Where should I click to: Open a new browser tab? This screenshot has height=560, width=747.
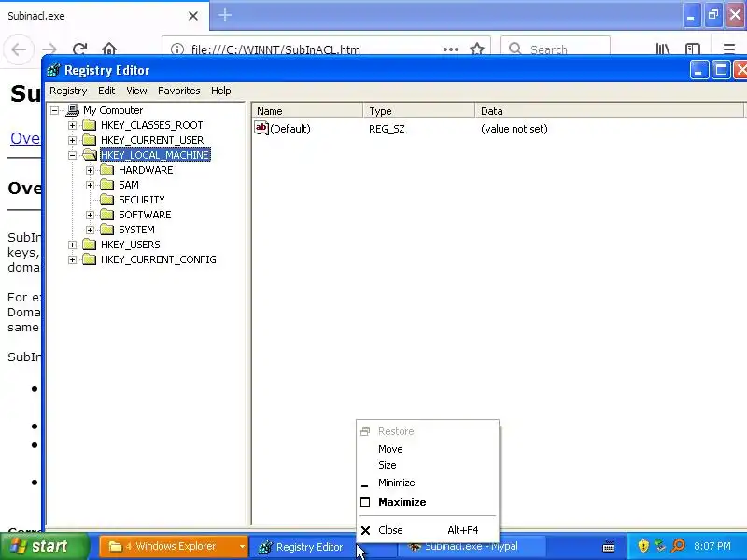[225, 15]
